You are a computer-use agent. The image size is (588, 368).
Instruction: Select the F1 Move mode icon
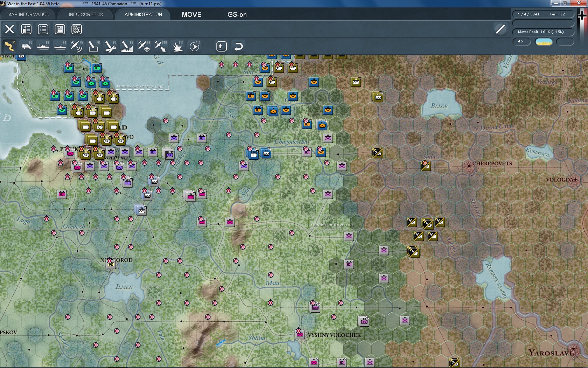(9, 46)
